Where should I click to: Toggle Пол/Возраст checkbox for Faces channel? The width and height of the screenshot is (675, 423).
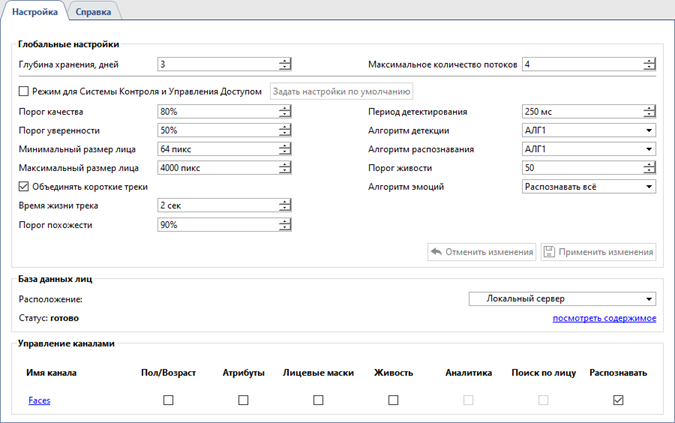168,400
